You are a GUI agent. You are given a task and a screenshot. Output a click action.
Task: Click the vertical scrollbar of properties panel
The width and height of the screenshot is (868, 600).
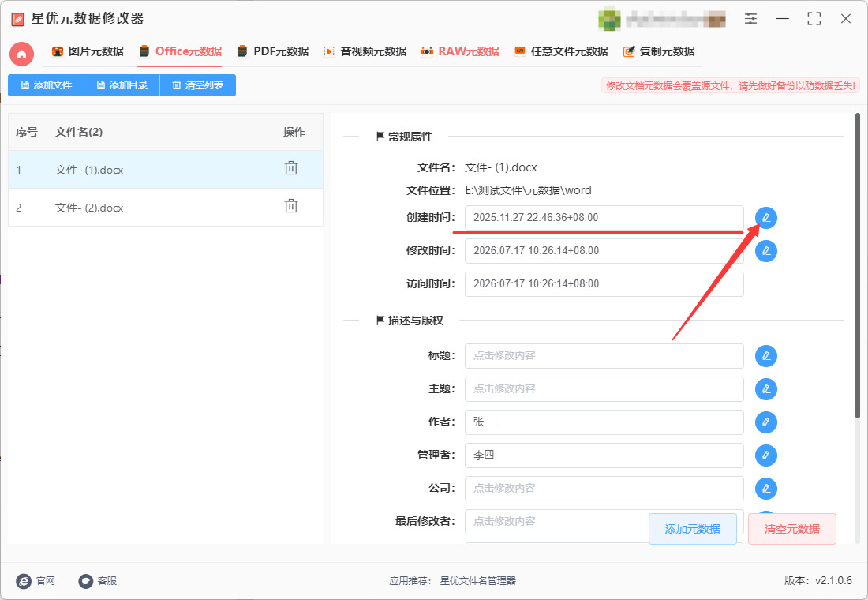click(858, 266)
